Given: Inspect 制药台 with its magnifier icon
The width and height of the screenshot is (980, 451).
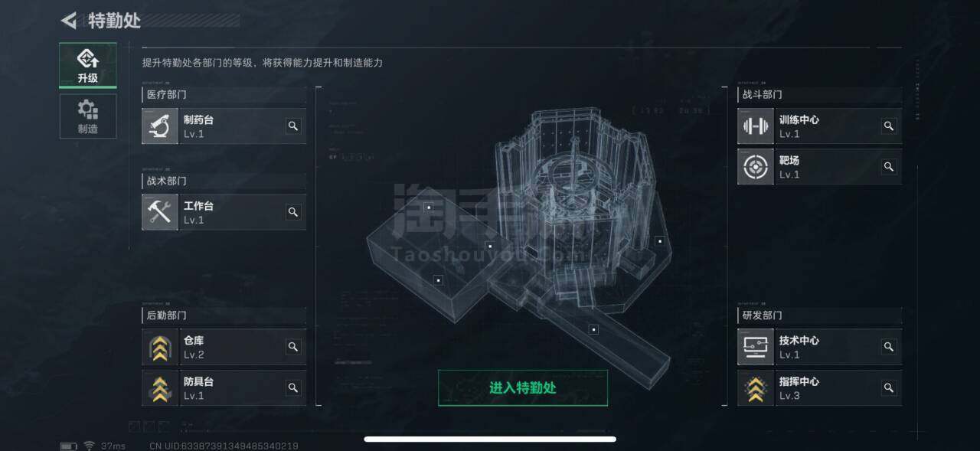Looking at the screenshot, I should pos(293,126).
